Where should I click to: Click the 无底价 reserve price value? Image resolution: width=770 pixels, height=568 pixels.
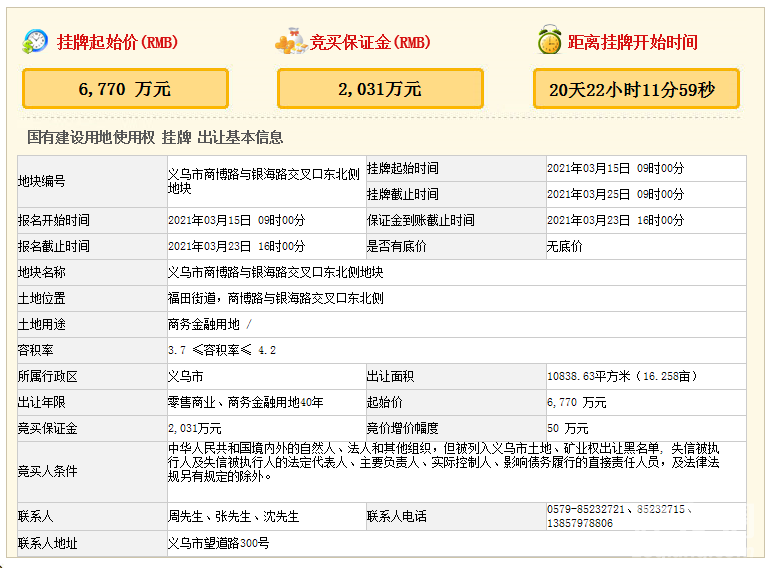[x=564, y=246]
